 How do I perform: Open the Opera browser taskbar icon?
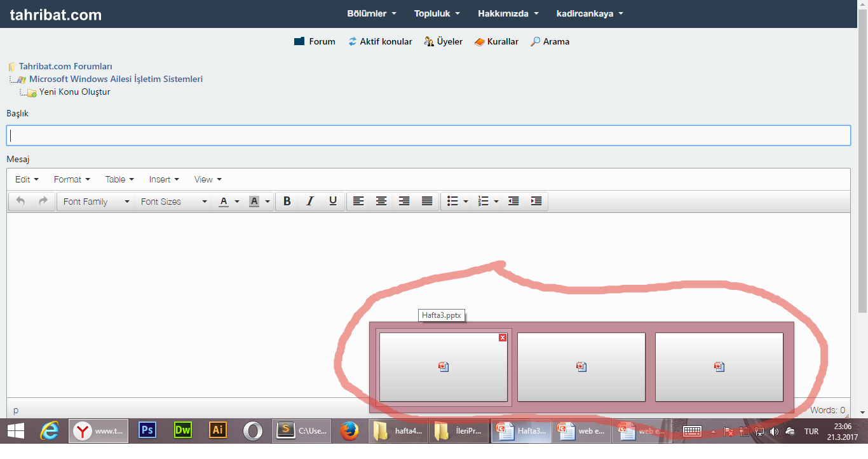click(253, 431)
